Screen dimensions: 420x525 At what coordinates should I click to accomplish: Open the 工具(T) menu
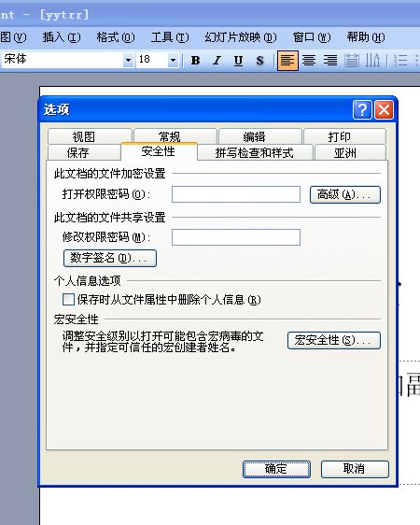(170, 36)
